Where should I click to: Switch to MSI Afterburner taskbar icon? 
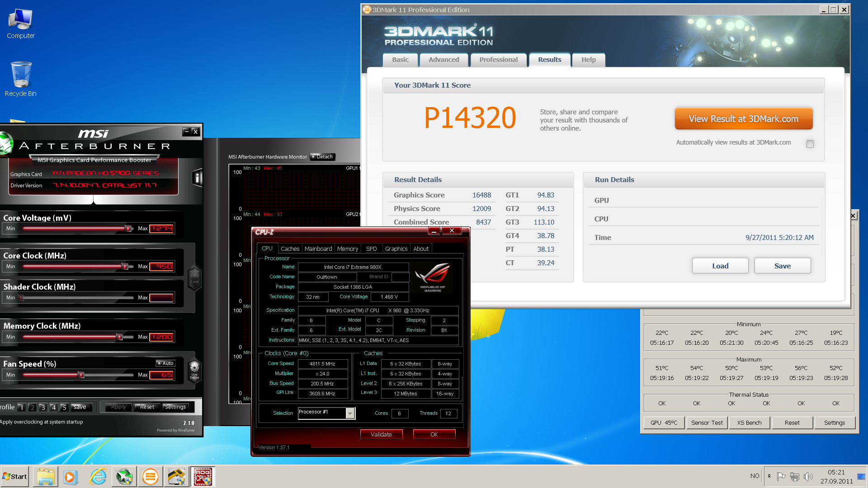(x=124, y=477)
